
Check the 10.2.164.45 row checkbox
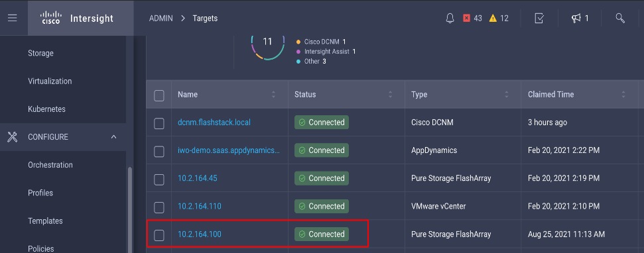click(159, 179)
